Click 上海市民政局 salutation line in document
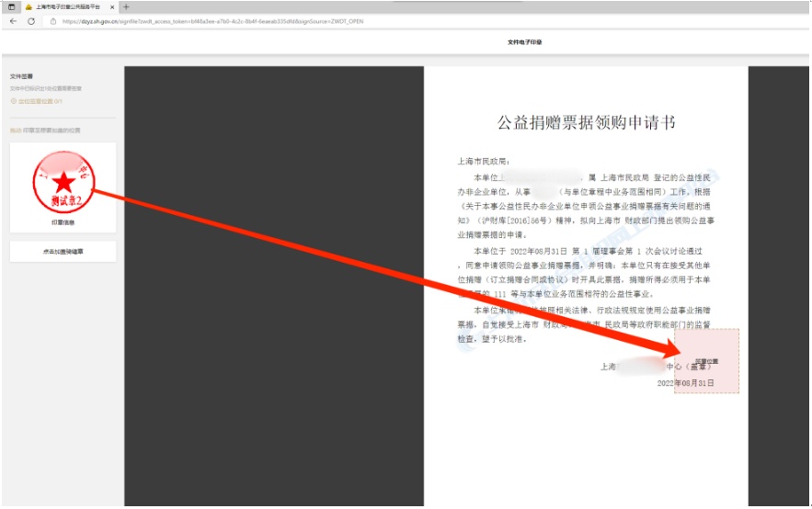This screenshot has height=509, width=812. point(483,160)
